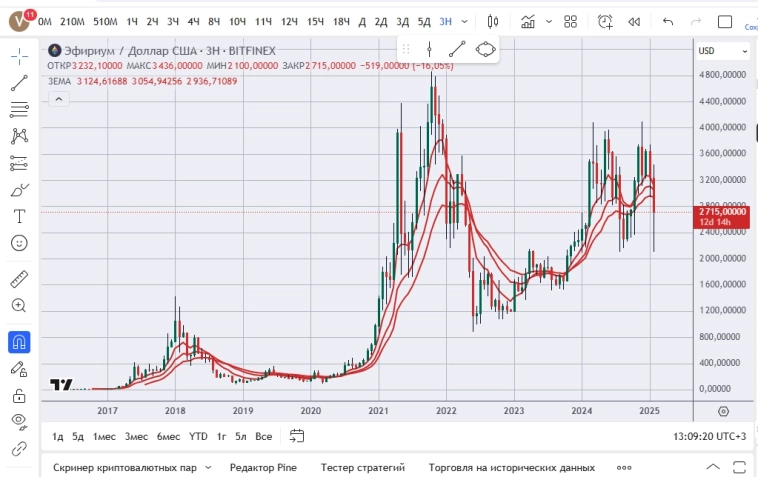Redo the chart action
Screen dimensions: 758x477
tap(696, 22)
